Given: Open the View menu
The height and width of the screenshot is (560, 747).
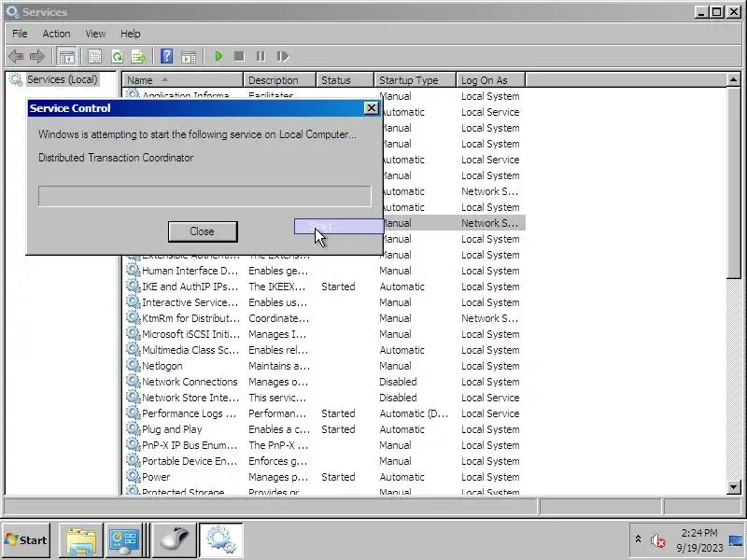Looking at the screenshot, I should click(x=95, y=34).
